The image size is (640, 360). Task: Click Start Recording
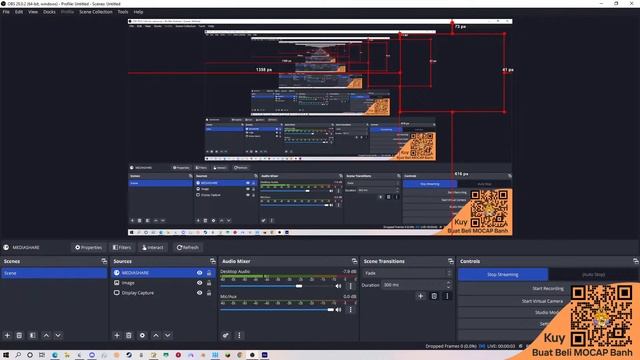[548, 288]
